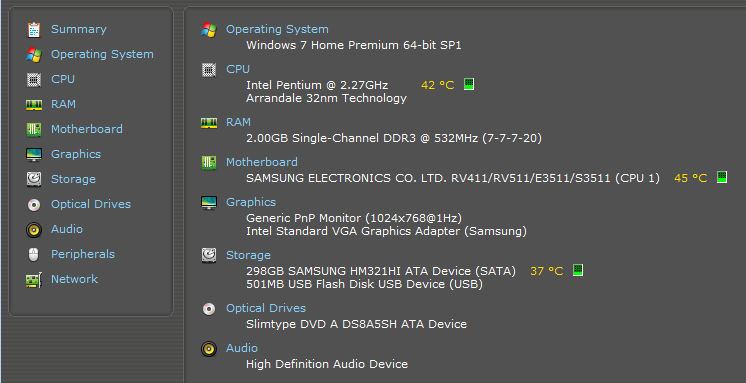Screen dimensions: 746x383
Task: Switch to Optical Drives in sidebar
Action: (x=91, y=204)
